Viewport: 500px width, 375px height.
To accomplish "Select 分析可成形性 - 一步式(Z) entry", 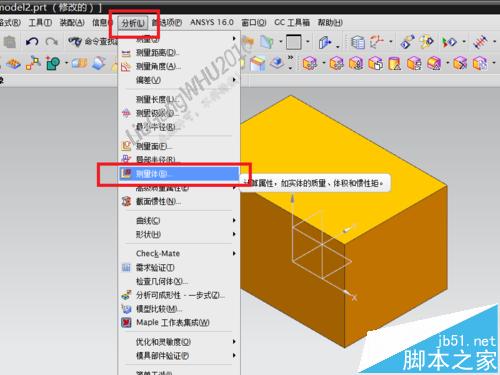I will pyautogui.click(x=179, y=295).
